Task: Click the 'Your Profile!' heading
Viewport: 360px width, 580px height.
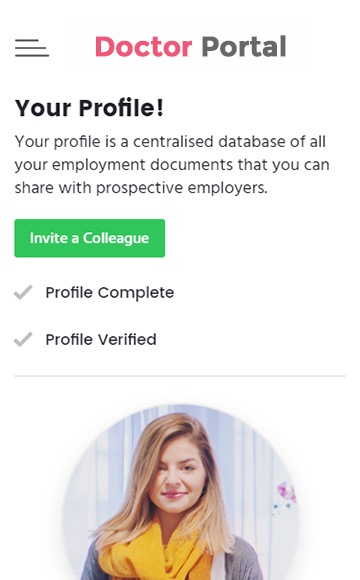Action: [x=89, y=108]
